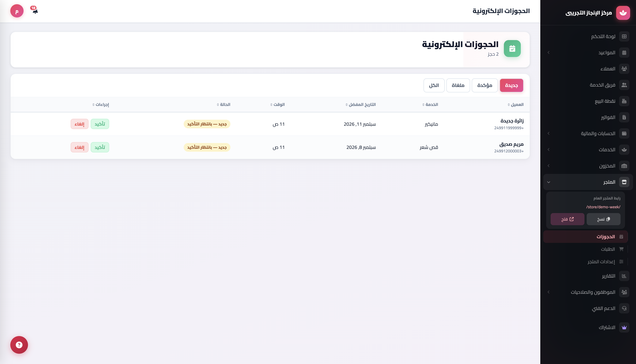The width and height of the screenshot is (636, 364).
Task: Sort table by الوقت column
Action: 278,104
